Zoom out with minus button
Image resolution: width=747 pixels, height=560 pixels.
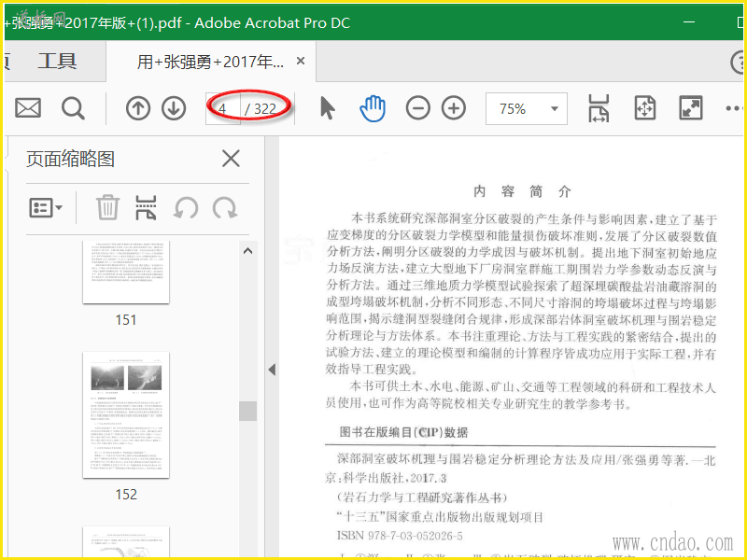pyautogui.click(x=417, y=108)
